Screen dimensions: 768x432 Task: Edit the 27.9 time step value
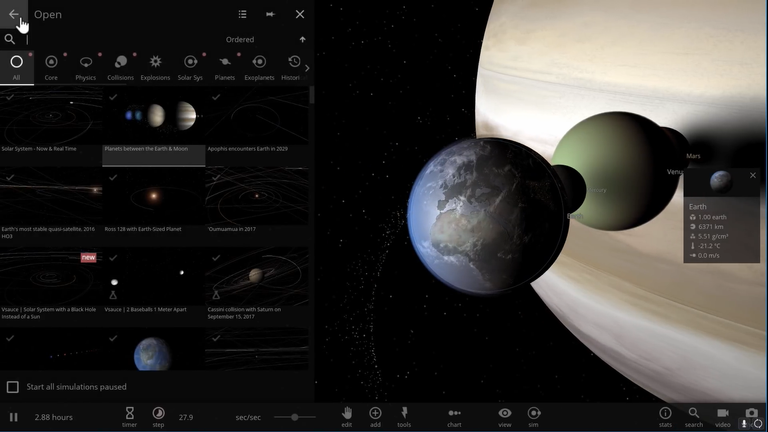(186, 417)
